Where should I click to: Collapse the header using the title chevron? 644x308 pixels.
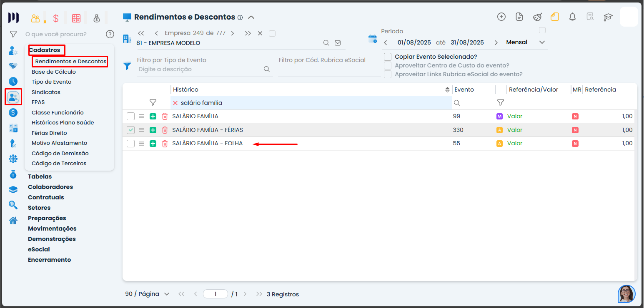tap(251, 17)
